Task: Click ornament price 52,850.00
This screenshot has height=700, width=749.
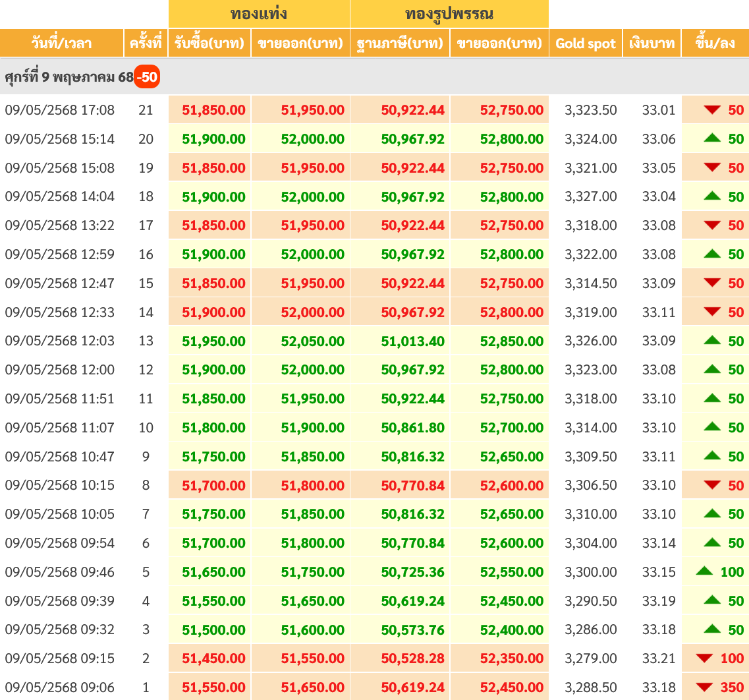Action: coord(512,341)
